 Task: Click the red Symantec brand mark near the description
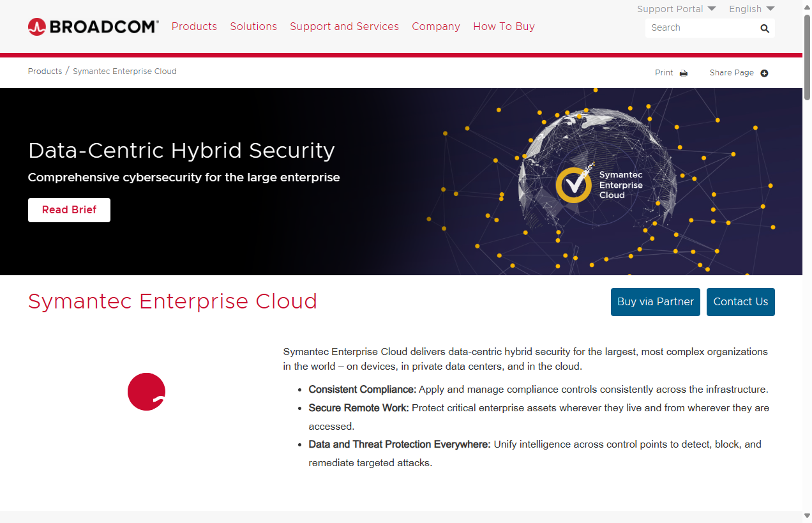pos(146,391)
